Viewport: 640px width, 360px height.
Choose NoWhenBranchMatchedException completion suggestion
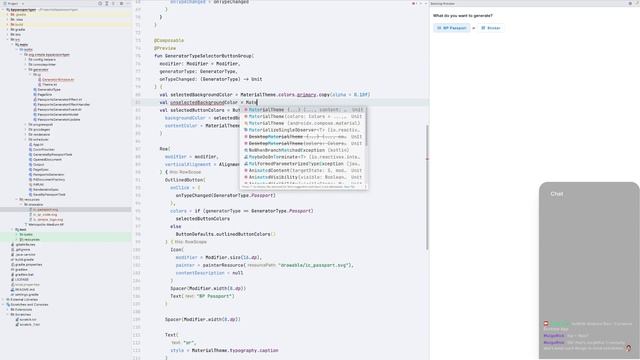pos(303,150)
